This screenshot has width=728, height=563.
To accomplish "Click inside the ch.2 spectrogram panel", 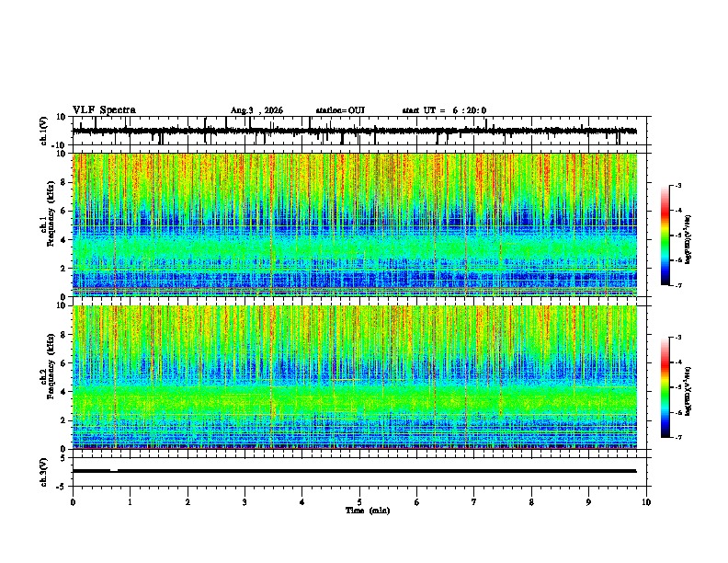I will (355, 377).
